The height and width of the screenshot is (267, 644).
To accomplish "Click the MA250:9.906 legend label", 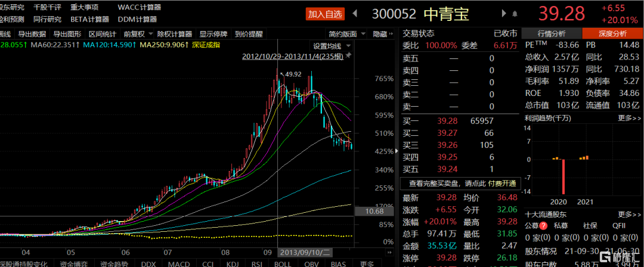I will click(164, 45).
